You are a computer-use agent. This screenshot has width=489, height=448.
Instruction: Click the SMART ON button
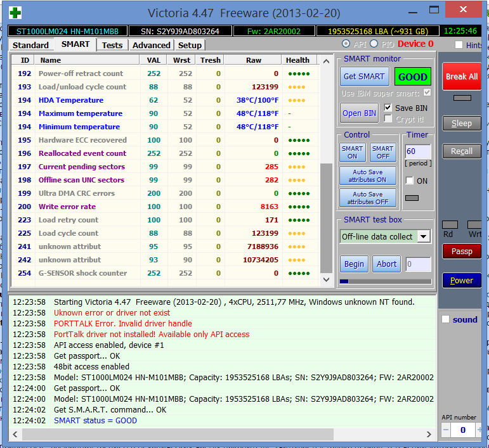click(x=353, y=152)
